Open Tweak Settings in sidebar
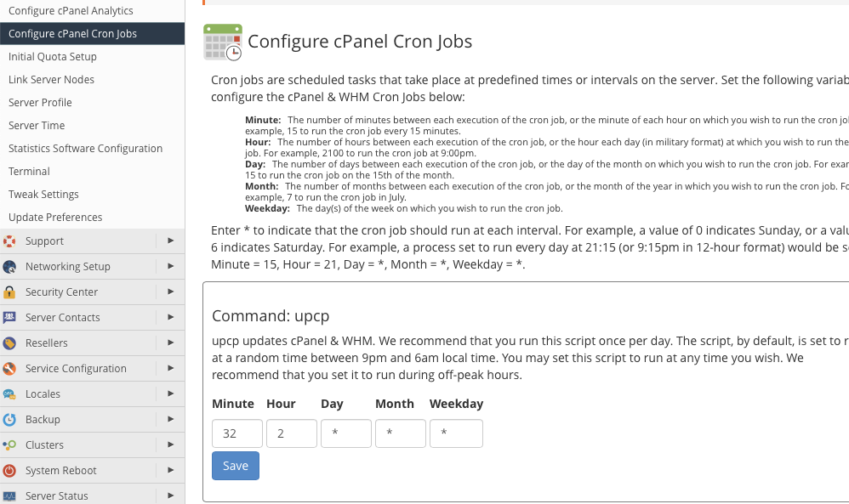 coord(43,195)
